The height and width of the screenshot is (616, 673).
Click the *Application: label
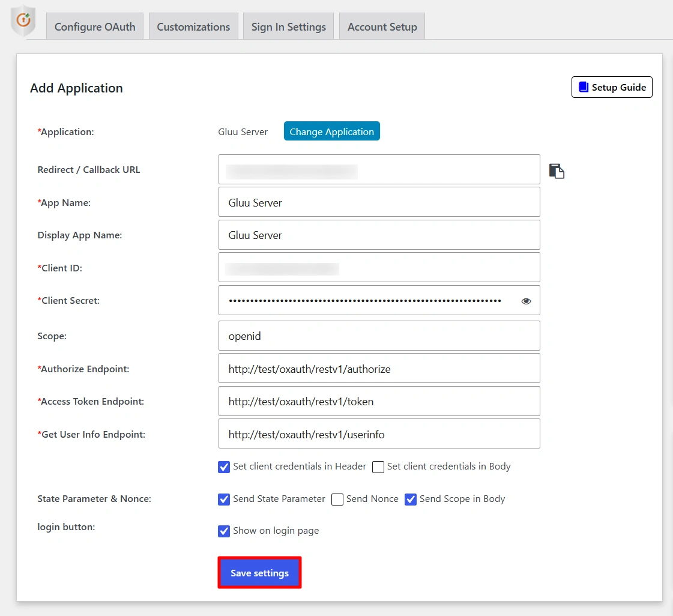(65, 131)
